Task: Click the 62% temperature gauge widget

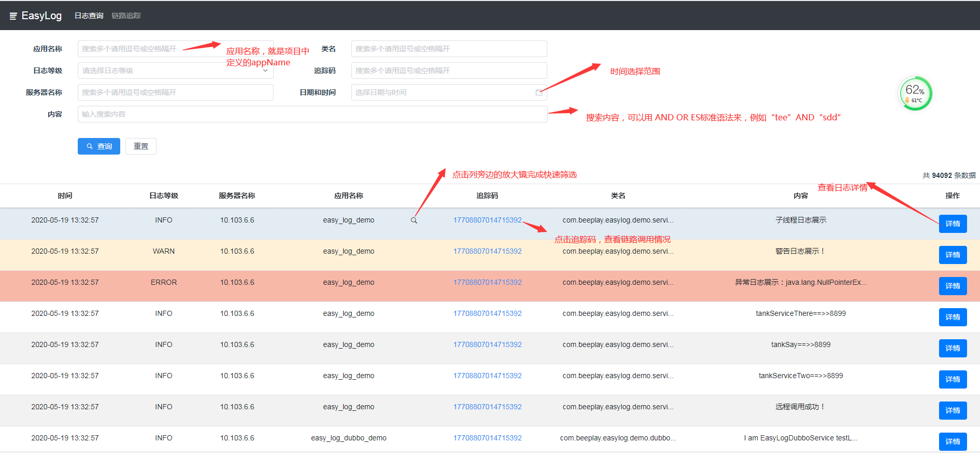Action: tap(915, 93)
